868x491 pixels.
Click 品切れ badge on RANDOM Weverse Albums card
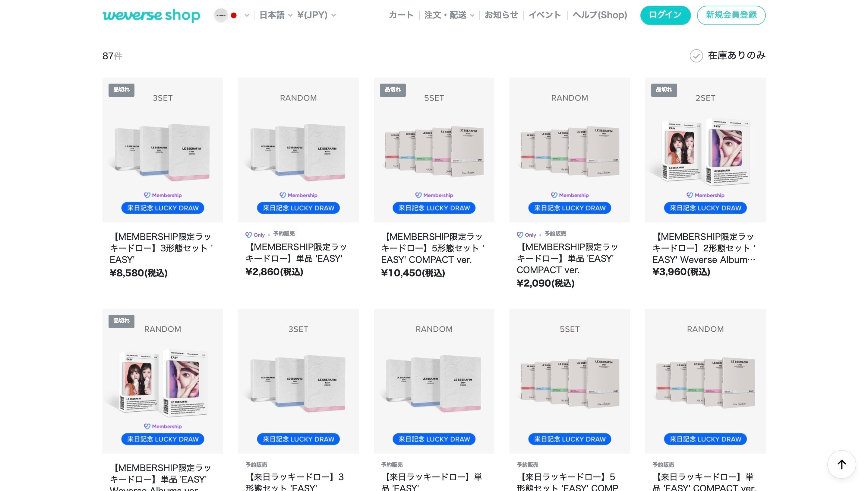(x=121, y=321)
